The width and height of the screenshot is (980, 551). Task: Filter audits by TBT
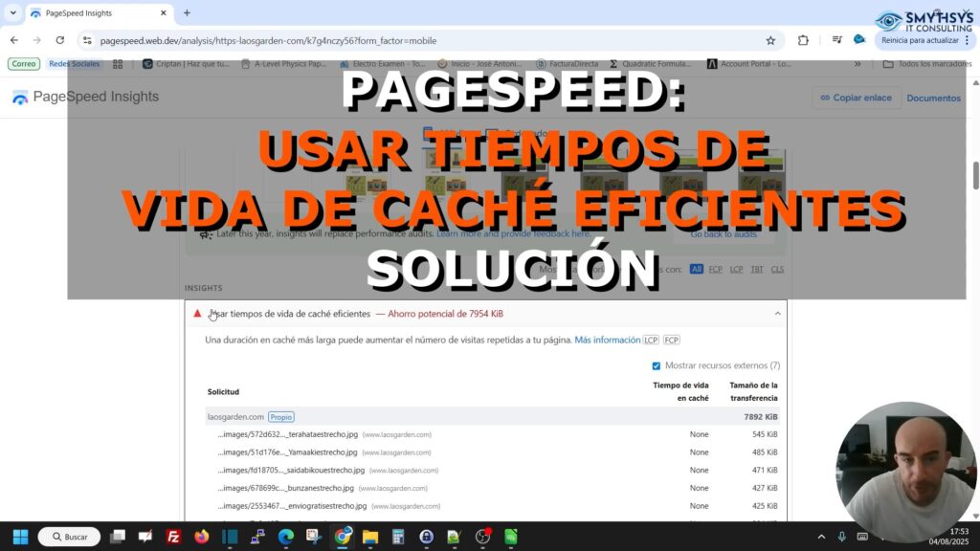(757, 269)
